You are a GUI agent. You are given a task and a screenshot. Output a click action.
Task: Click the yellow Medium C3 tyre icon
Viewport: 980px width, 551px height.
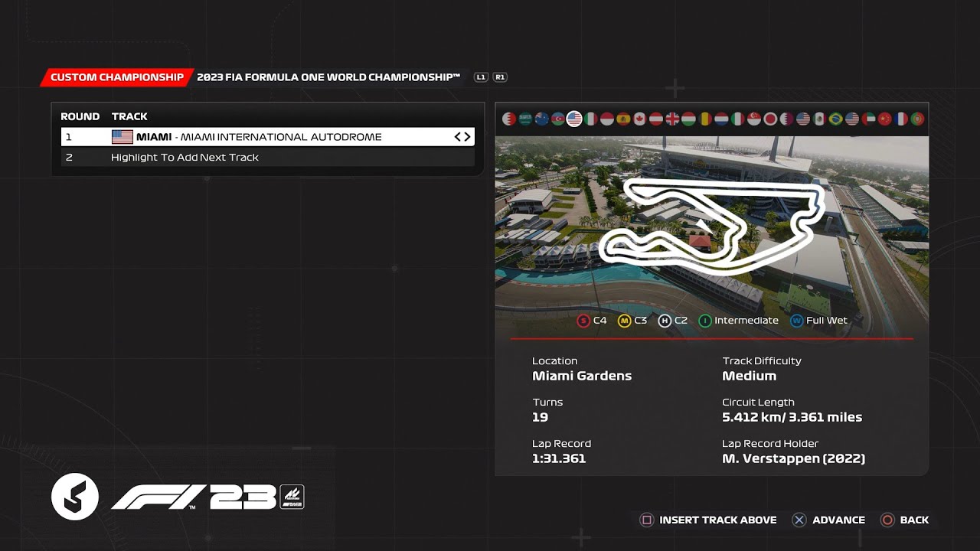tap(624, 321)
